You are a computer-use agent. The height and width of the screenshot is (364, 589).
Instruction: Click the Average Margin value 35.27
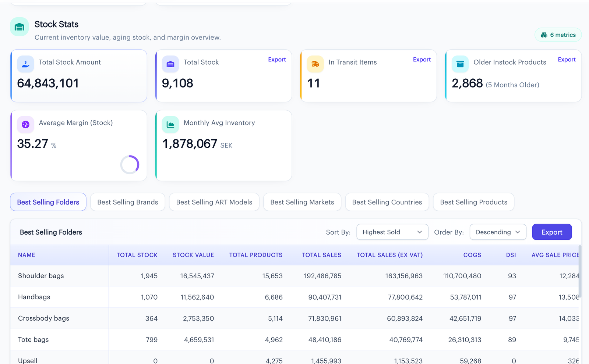[x=33, y=144]
